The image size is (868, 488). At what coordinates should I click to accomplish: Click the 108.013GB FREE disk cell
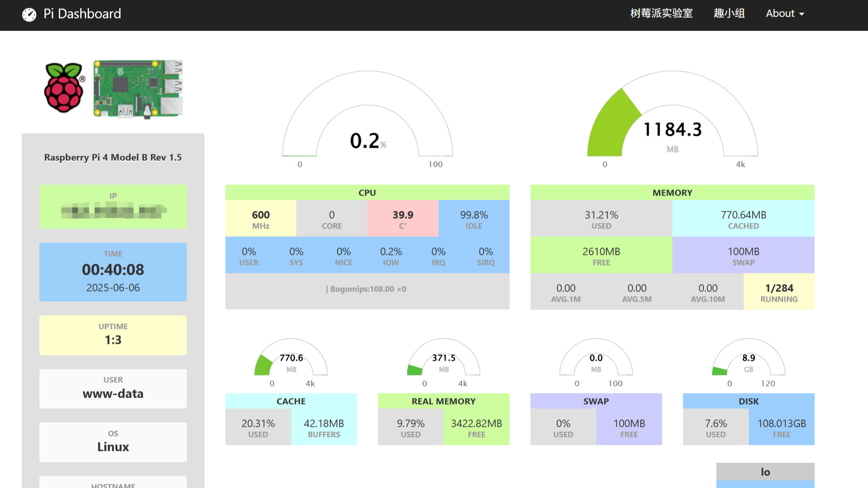782,427
